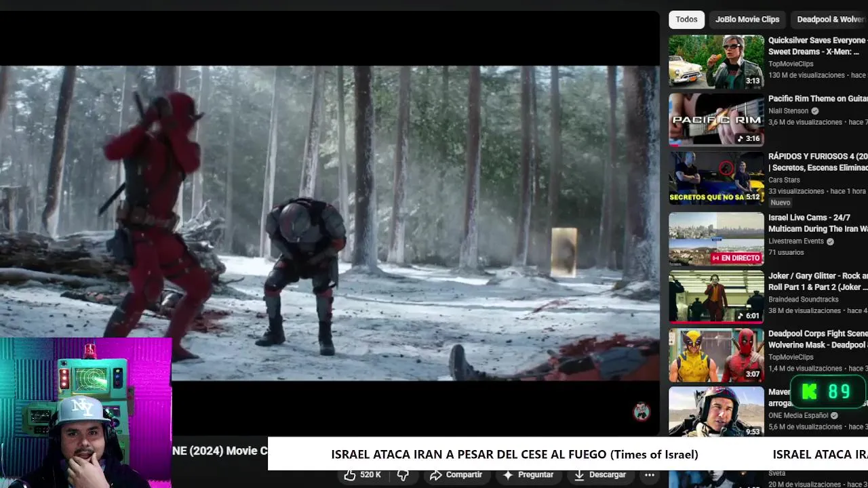Click the verified badge beside ONE Media Español
The height and width of the screenshot is (488, 868).
click(834, 415)
